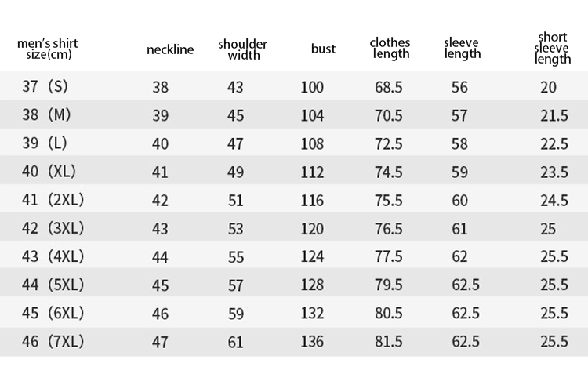
Task: Click the 46 (7XL) size label
Action: pyautogui.click(x=53, y=341)
